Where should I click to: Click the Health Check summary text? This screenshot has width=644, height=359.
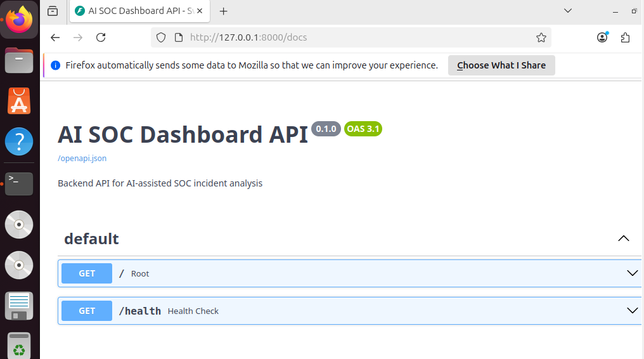193,311
